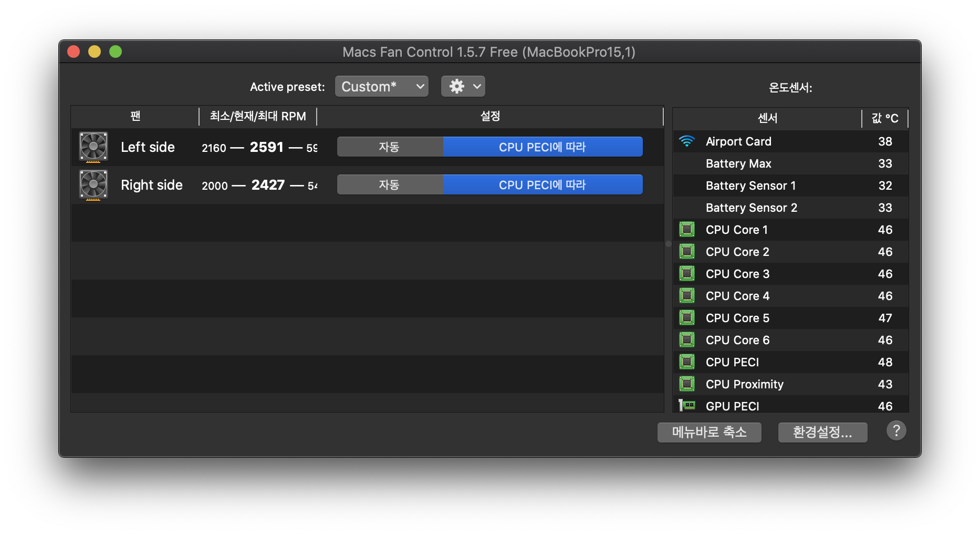This screenshot has height=535, width=980.
Task: Select the CPU Core 5 label
Action: coord(737,318)
